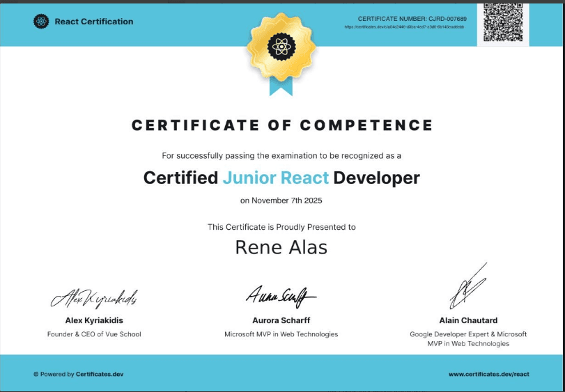Click 'Microsoft MVP in Web Technologies' under Aurora Scharff

click(281, 334)
